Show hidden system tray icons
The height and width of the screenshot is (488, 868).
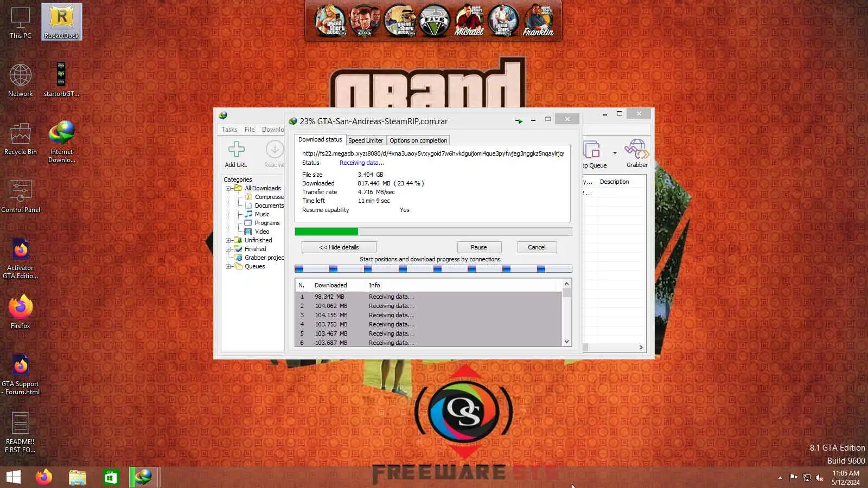[x=780, y=478]
